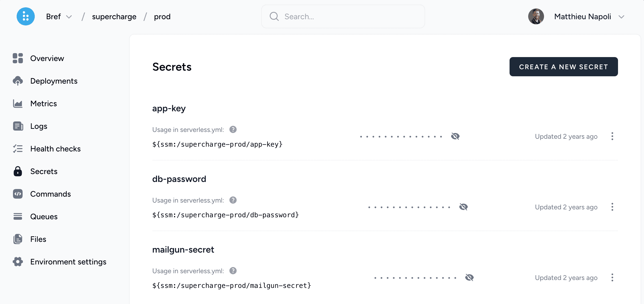Screen dimensions: 644x304
Task: Click Create a New Secret button
Action: [563, 67]
